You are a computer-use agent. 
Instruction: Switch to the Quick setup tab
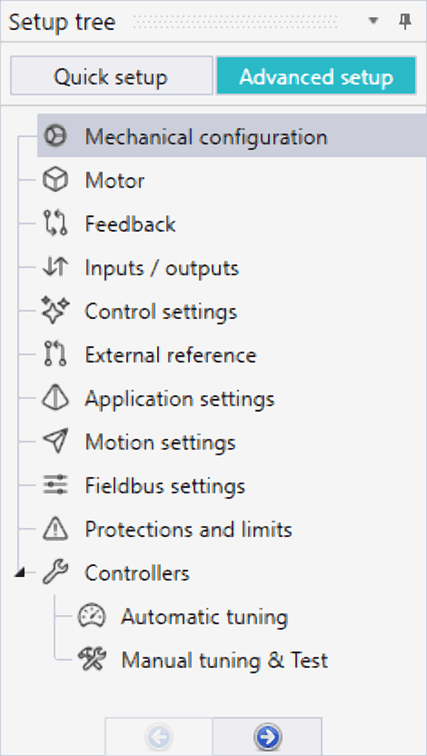coord(111,77)
